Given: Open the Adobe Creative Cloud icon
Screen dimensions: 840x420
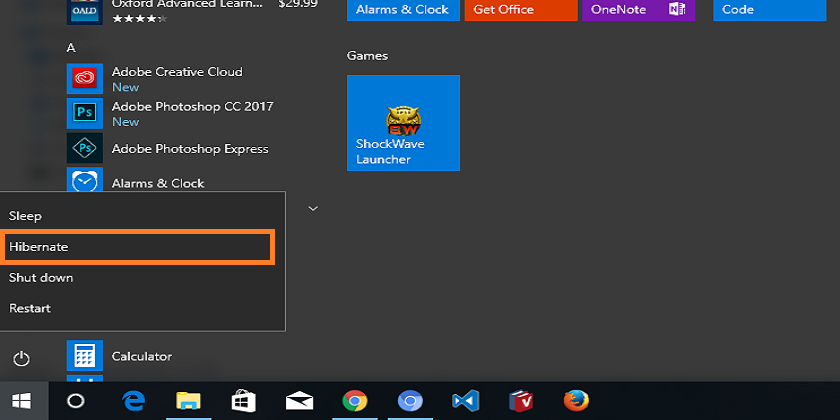Looking at the screenshot, I should tap(85, 79).
